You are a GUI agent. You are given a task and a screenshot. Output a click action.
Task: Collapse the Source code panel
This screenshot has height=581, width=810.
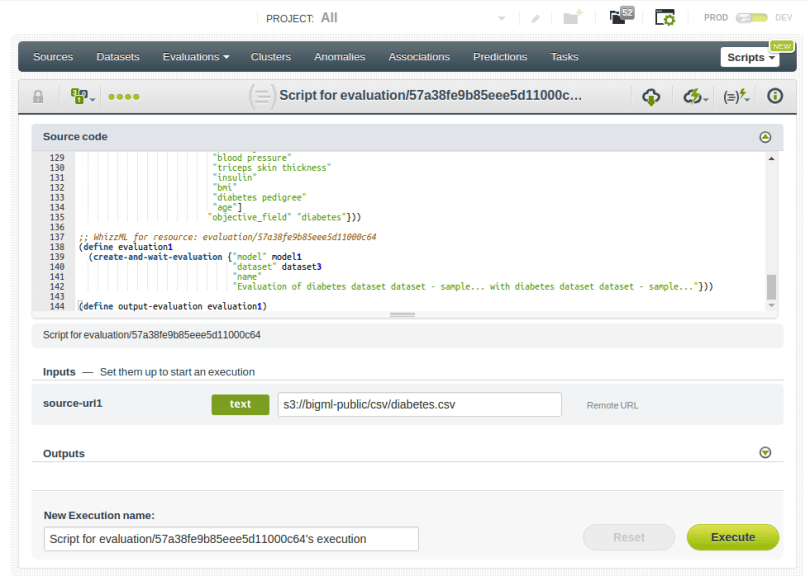[765, 137]
